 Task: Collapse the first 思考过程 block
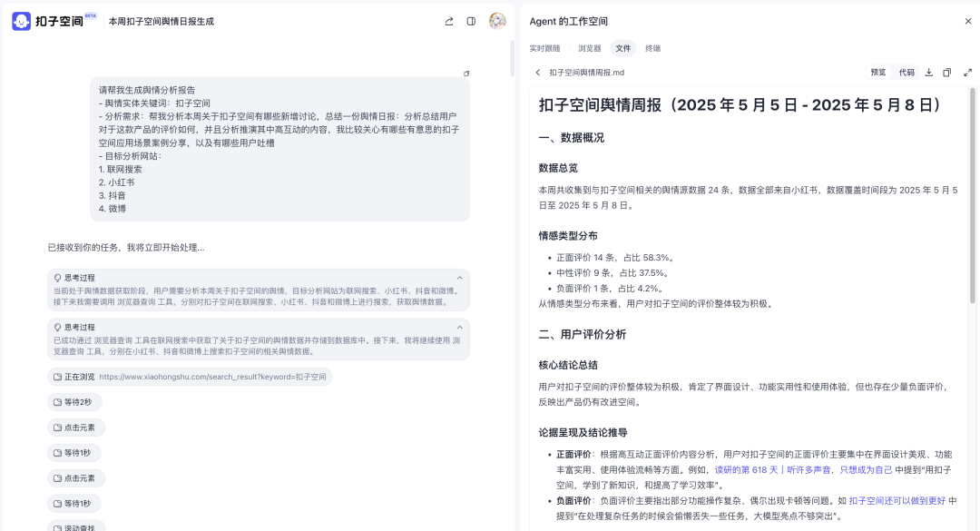click(459, 278)
